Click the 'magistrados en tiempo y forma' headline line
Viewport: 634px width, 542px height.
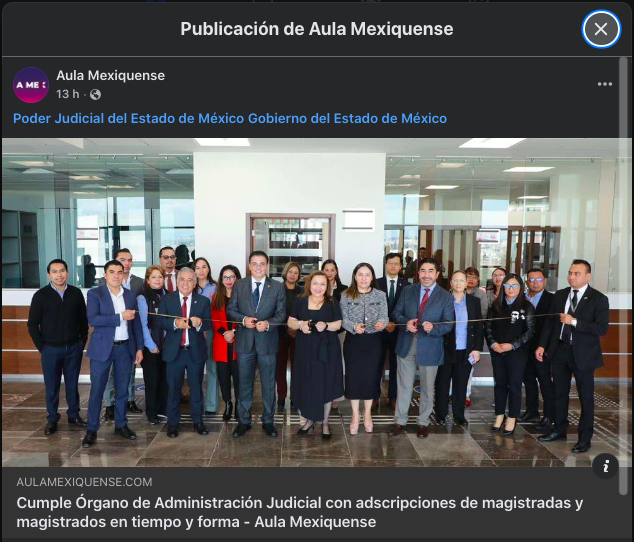196,522
